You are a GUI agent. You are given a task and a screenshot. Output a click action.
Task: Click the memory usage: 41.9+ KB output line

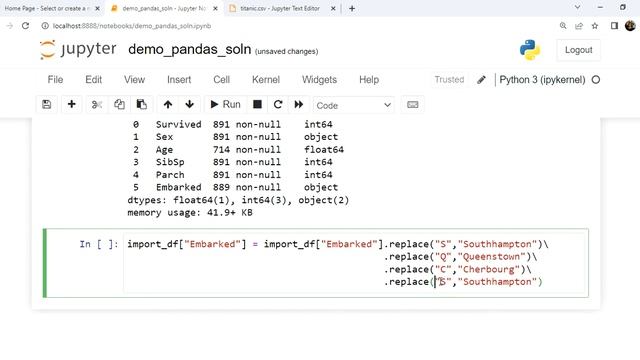[x=190, y=213]
